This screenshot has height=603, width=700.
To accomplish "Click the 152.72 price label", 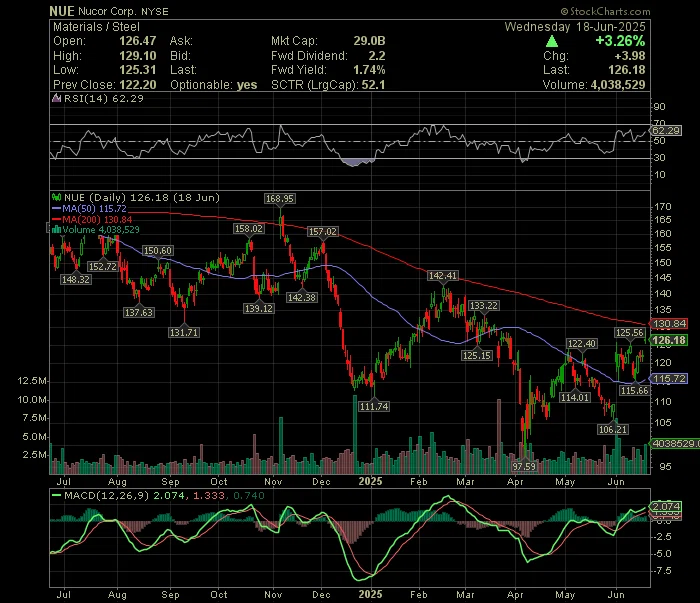I will tap(103, 266).
